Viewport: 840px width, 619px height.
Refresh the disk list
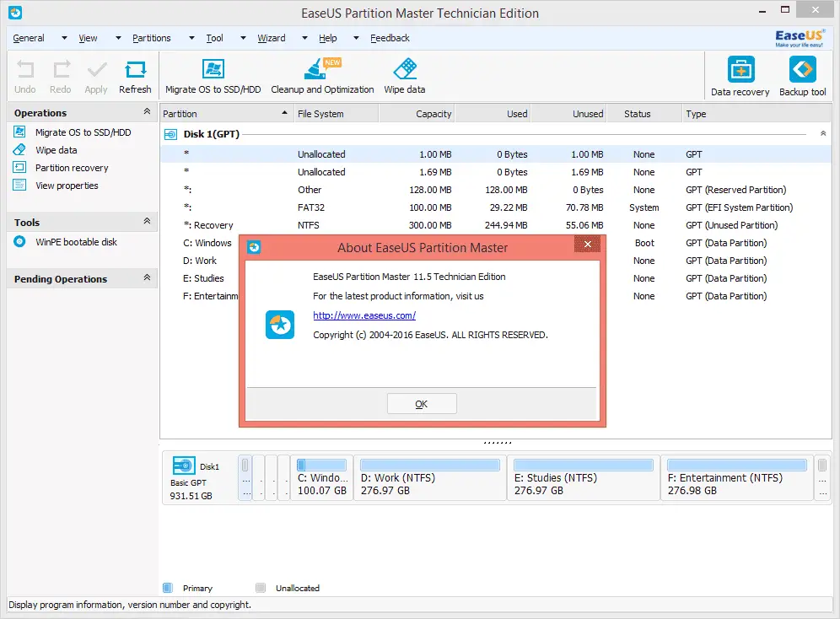[135, 77]
